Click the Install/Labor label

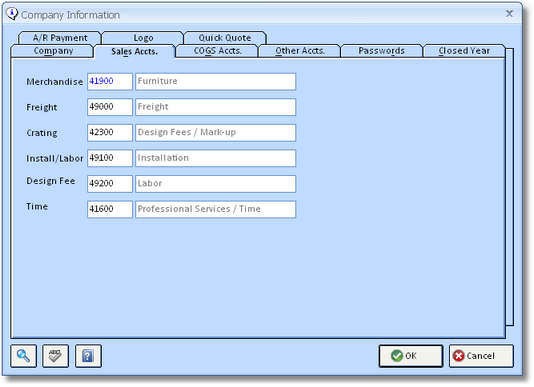pos(54,158)
